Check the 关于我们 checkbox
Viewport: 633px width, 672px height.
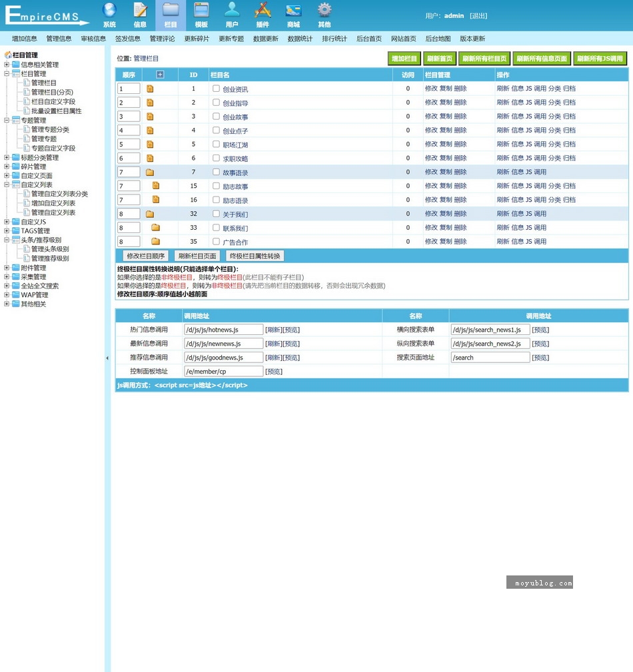pos(216,213)
